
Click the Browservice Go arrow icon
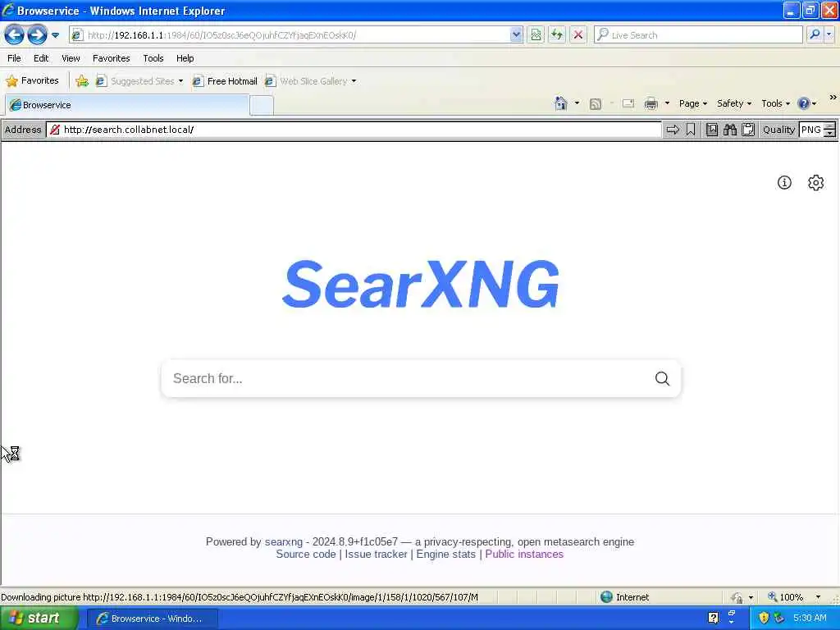tap(673, 130)
